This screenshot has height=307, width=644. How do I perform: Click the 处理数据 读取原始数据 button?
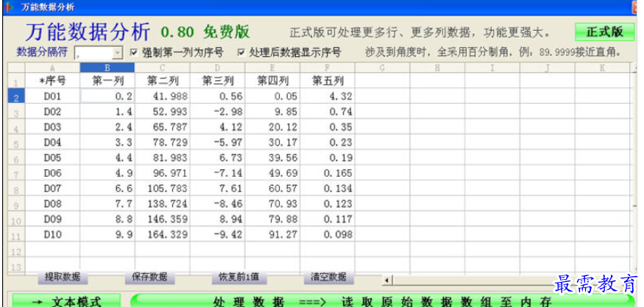pyautogui.click(x=382, y=301)
